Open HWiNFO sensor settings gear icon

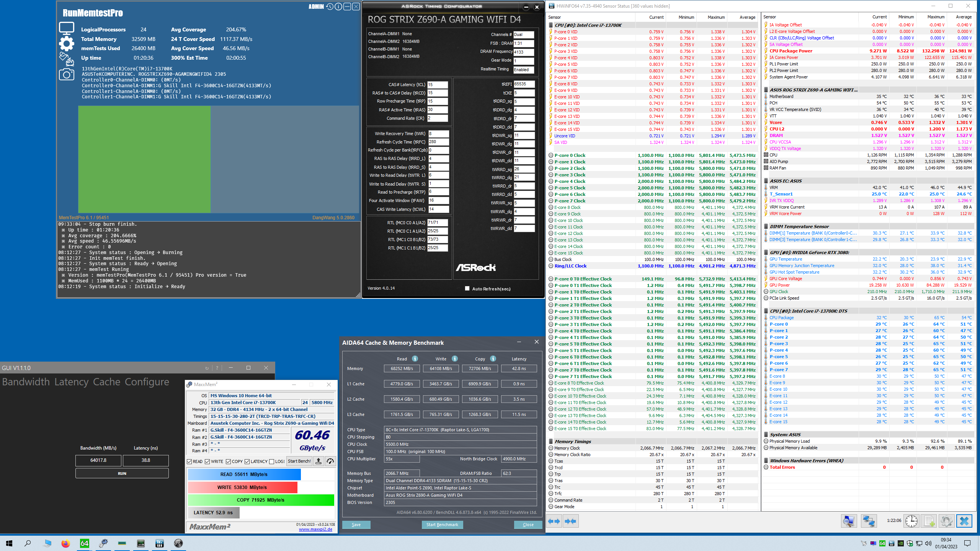click(946, 521)
